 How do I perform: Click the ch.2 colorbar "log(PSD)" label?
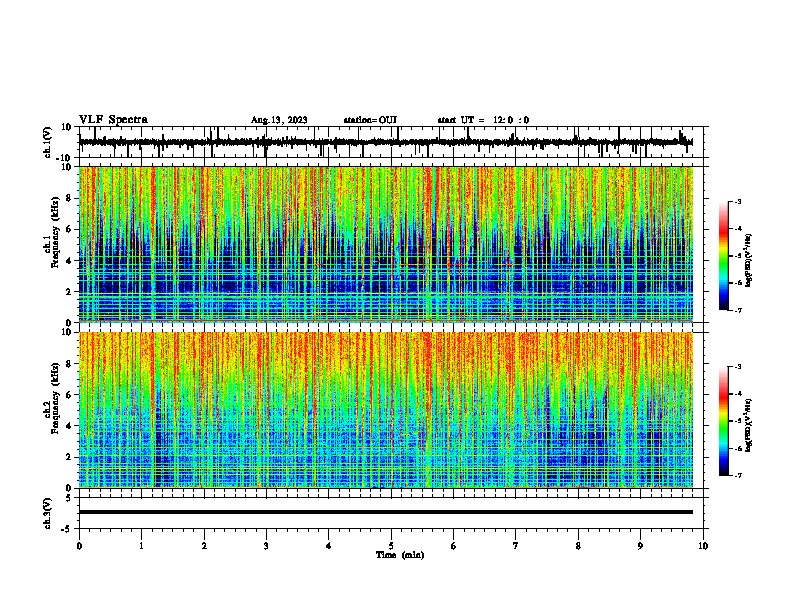748,425
